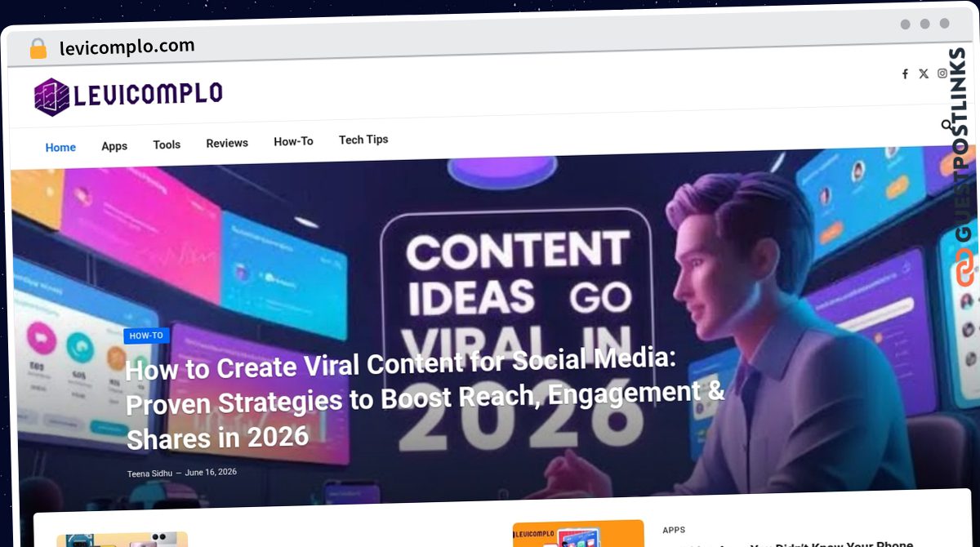The height and width of the screenshot is (547, 980).
Task: Click the search magnifier icon
Action: [947, 126]
